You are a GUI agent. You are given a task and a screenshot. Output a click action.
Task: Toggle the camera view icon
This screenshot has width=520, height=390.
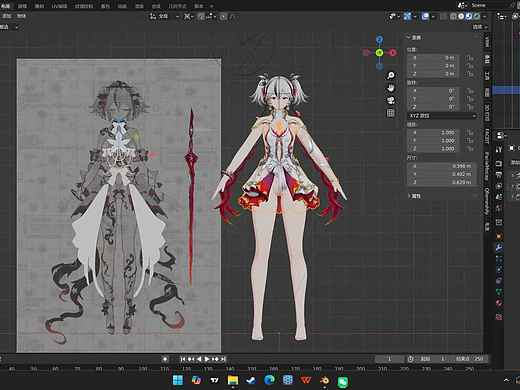click(x=391, y=100)
